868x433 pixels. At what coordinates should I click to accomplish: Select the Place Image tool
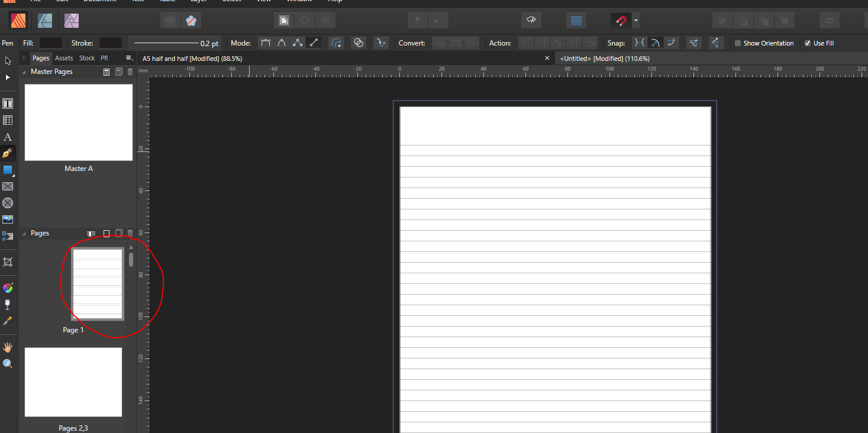tap(8, 219)
